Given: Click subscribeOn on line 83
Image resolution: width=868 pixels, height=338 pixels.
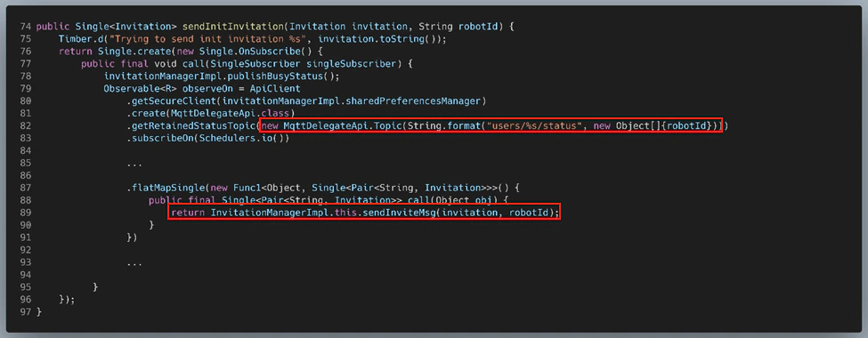Looking at the screenshot, I should pos(163,138).
